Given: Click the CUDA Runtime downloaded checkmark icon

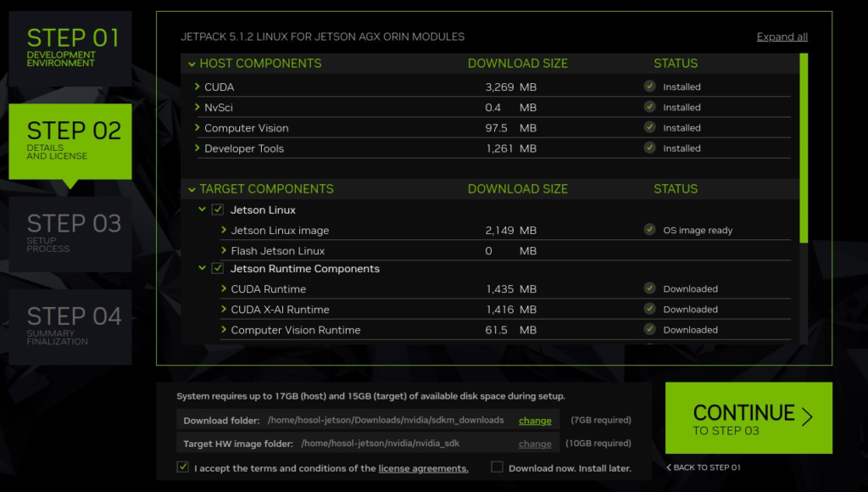Looking at the screenshot, I should point(649,288).
